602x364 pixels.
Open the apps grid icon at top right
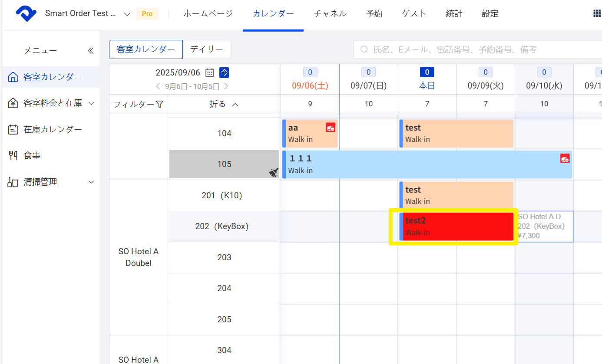click(597, 13)
